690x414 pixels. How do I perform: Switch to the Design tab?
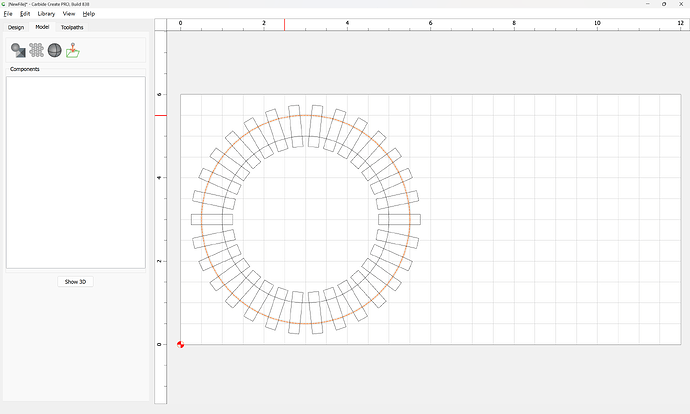[x=16, y=27]
